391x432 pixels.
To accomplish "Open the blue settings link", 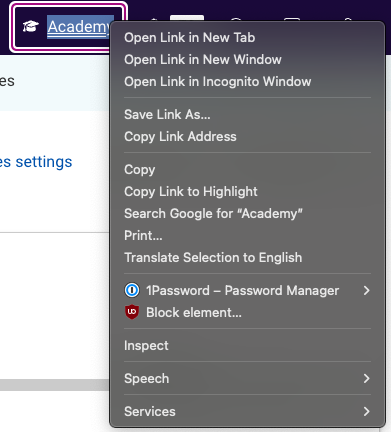I will pyautogui.click(x=36, y=162).
